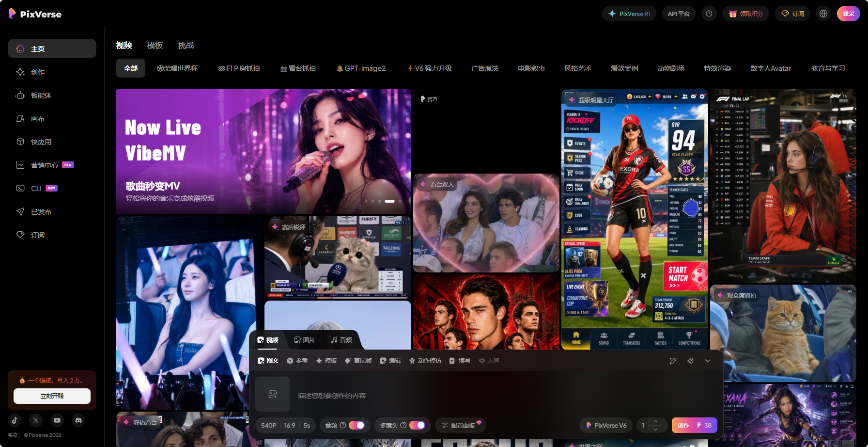Select the 动作模仿 motion mimic mode

tap(425, 361)
